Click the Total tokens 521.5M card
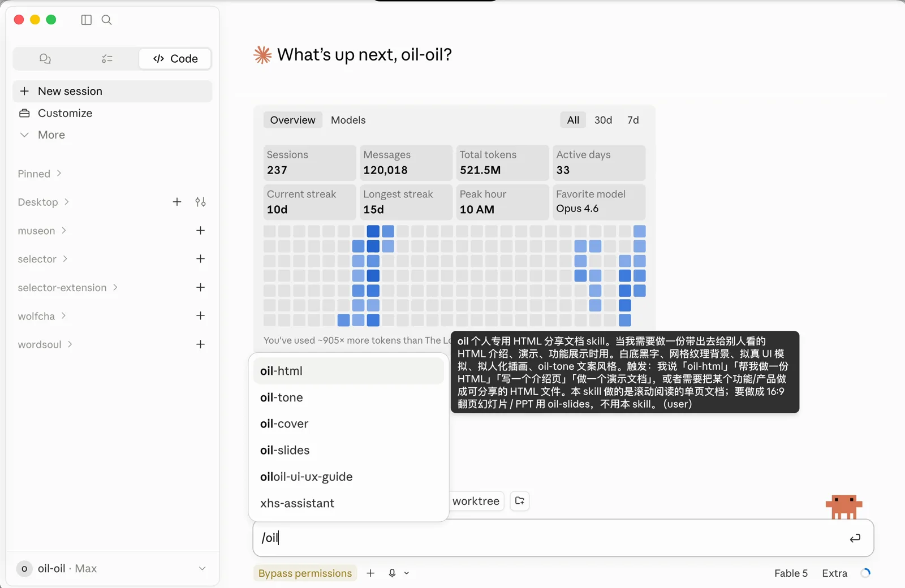This screenshot has height=588, width=905. click(502, 163)
